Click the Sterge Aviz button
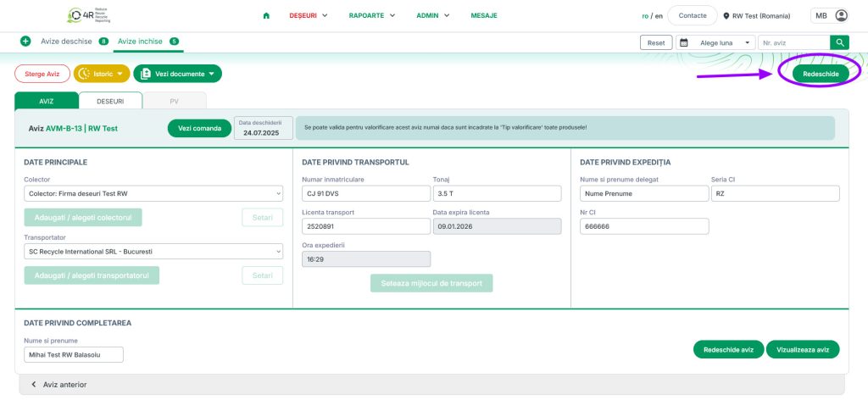The width and height of the screenshot is (868, 400). [x=42, y=74]
